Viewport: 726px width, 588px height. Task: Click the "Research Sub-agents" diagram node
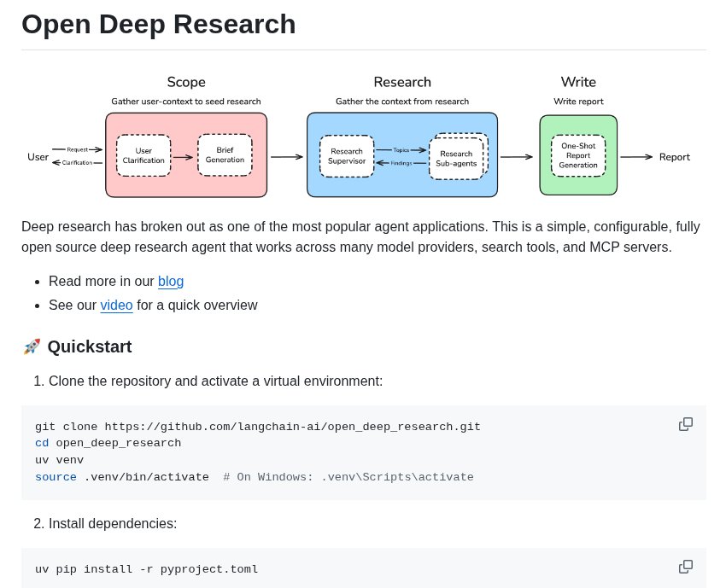point(457,158)
